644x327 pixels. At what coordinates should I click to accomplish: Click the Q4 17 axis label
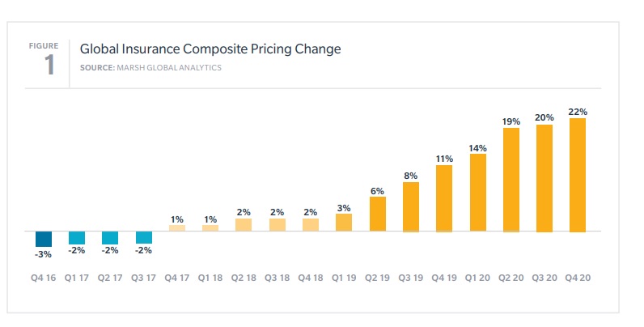[x=177, y=277]
